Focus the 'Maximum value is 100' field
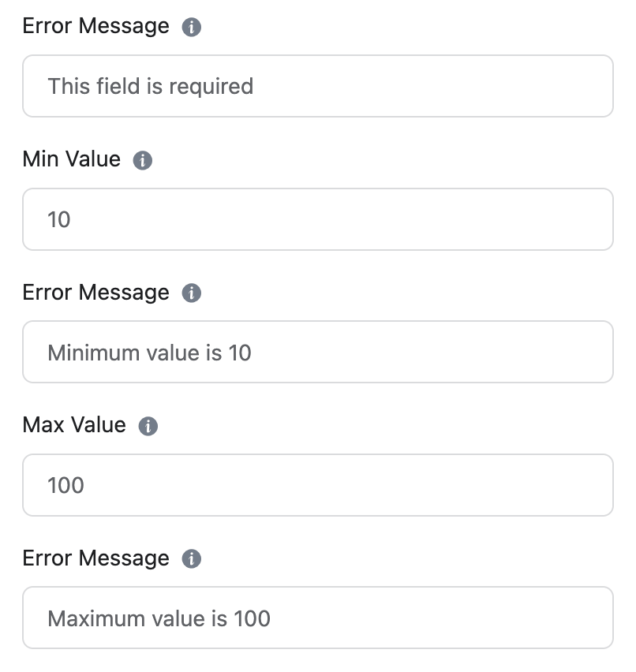Image resolution: width=636 pixels, height=672 pixels. (x=317, y=618)
